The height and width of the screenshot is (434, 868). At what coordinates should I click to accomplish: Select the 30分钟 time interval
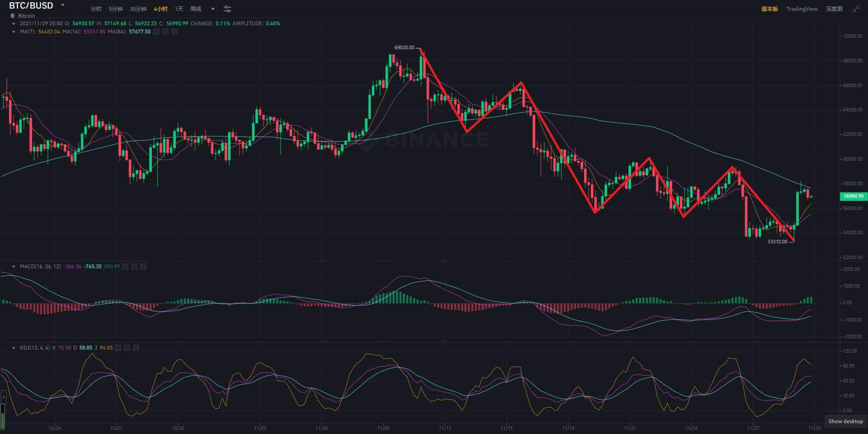[138, 9]
